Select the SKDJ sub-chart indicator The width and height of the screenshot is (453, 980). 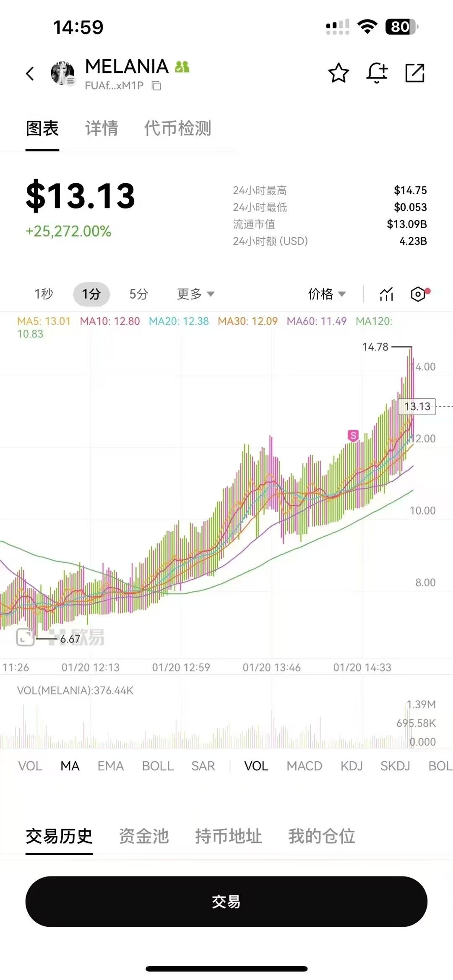tap(395, 766)
